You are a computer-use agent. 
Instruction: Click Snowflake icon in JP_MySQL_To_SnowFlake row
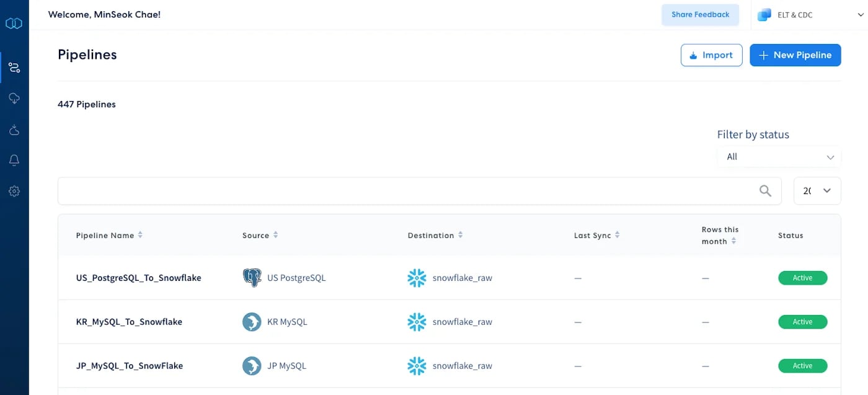coord(417,366)
